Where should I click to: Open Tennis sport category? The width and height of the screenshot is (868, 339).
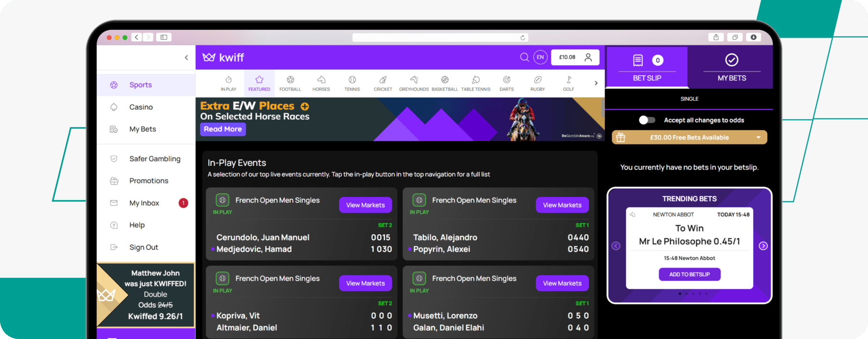(352, 83)
